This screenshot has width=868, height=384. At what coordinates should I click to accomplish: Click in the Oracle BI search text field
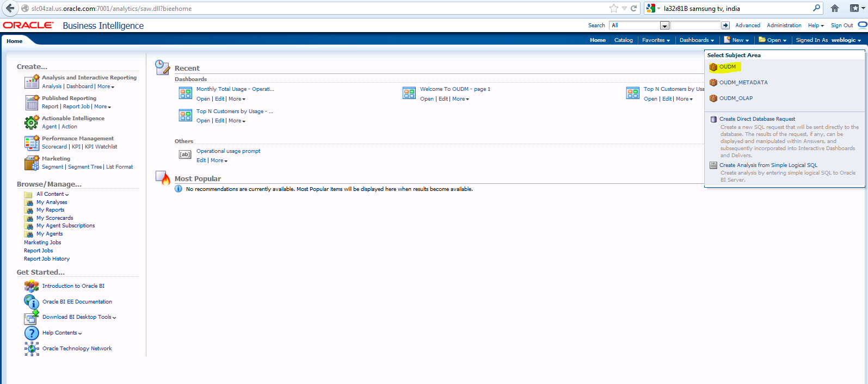(695, 26)
